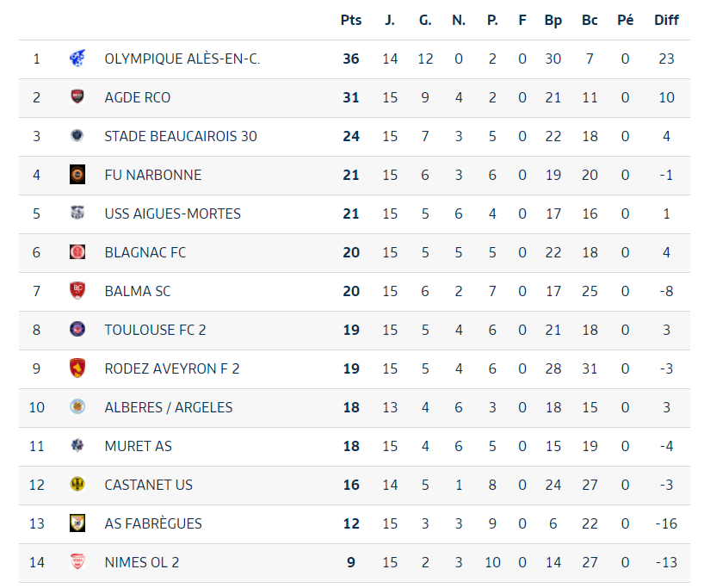Image resolution: width=704 pixels, height=588 pixels.
Task: Open the FU Narbonne team logo
Action: pyautogui.click(x=77, y=174)
